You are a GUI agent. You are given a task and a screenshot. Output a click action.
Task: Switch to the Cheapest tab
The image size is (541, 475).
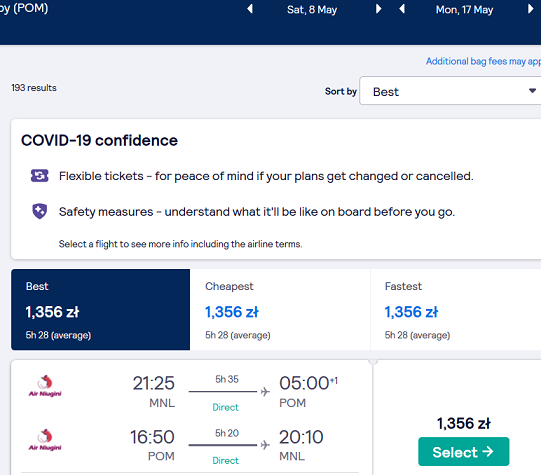280,309
